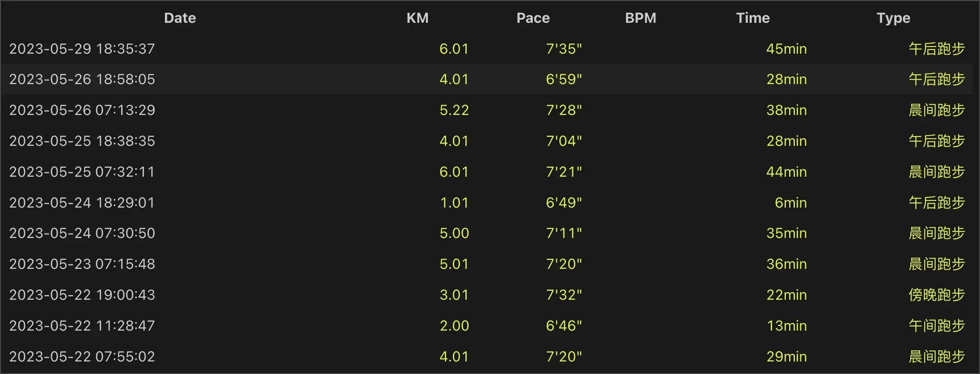Sort by the KM column header

coord(417,18)
